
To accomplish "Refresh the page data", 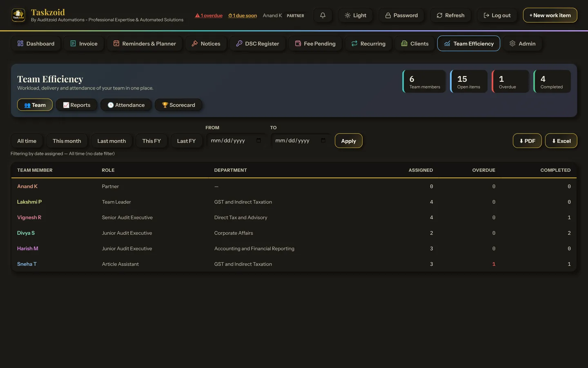I will [450, 15].
